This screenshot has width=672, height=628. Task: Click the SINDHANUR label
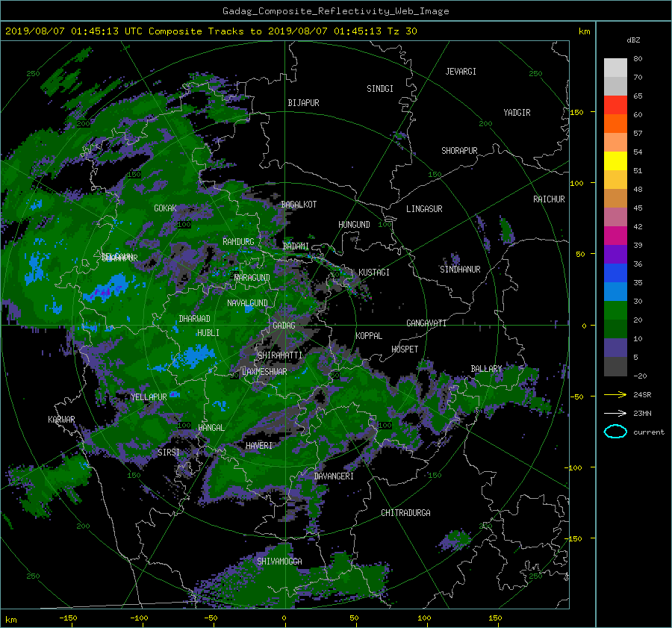pyautogui.click(x=460, y=270)
